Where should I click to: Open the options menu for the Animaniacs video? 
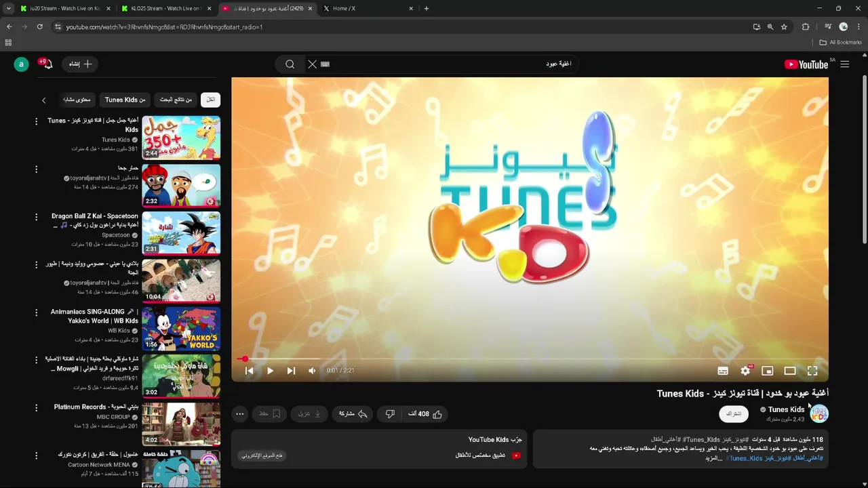pos(37,312)
